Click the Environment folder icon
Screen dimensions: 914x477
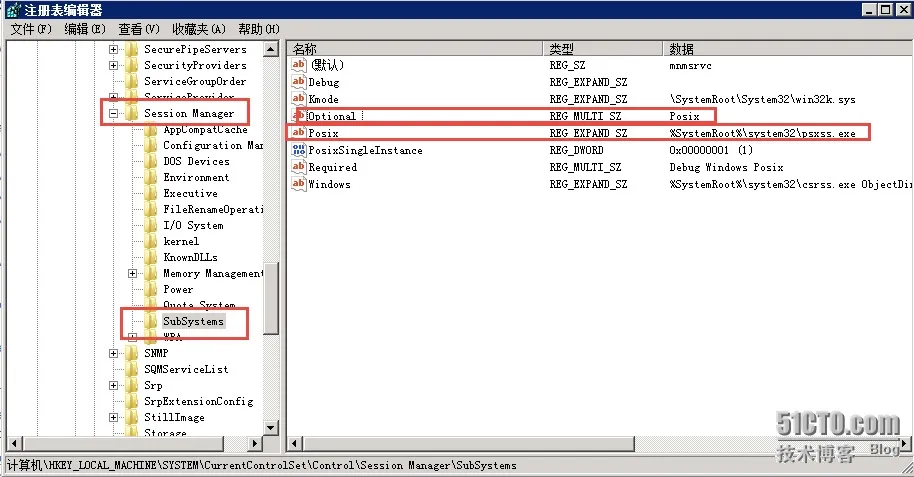coord(151,177)
